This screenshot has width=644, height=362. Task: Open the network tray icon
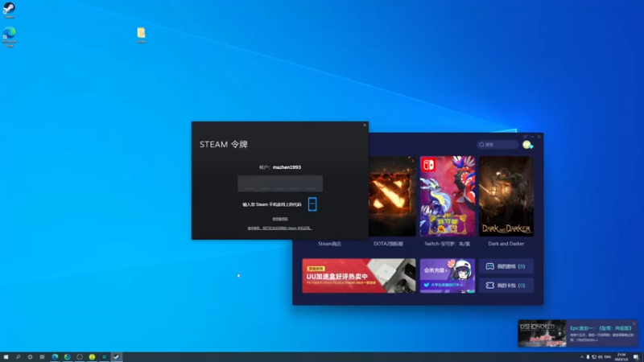594,357
